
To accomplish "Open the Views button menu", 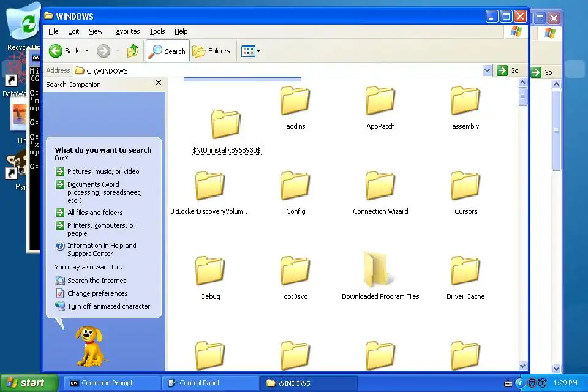I will [251, 51].
